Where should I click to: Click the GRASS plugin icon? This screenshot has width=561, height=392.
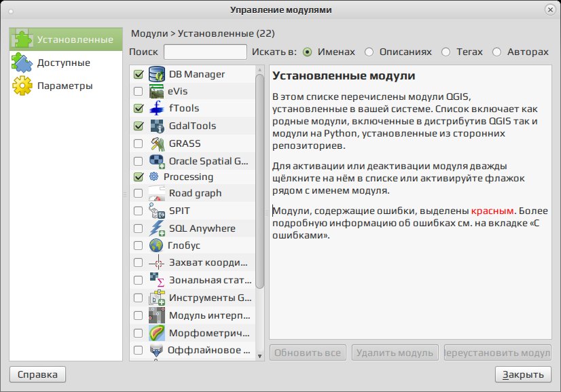pos(157,143)
